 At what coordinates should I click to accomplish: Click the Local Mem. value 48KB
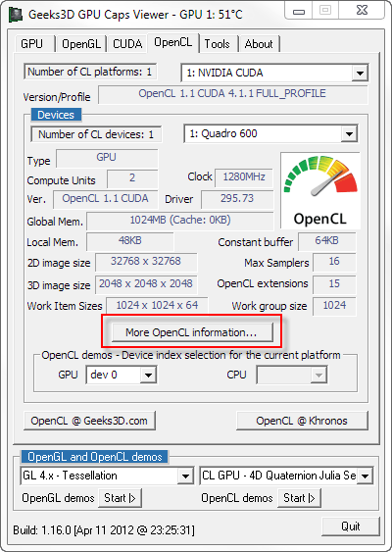[x=130, y=241]
